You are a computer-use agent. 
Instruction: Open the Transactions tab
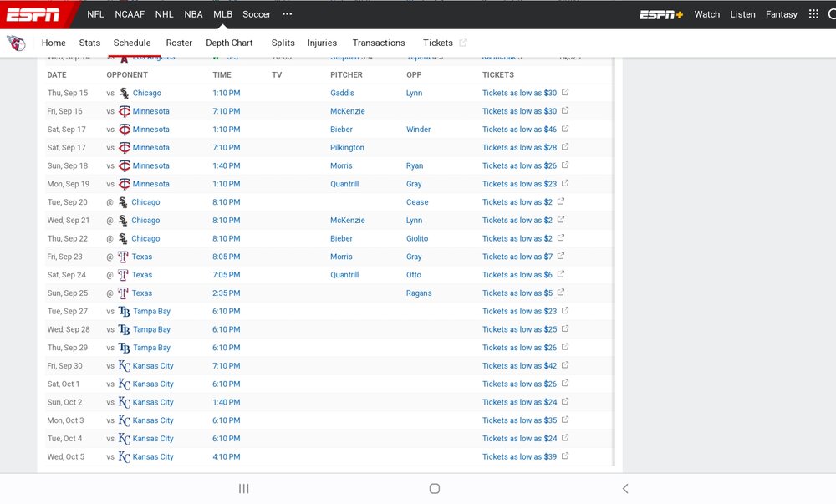tap(379, 43)
